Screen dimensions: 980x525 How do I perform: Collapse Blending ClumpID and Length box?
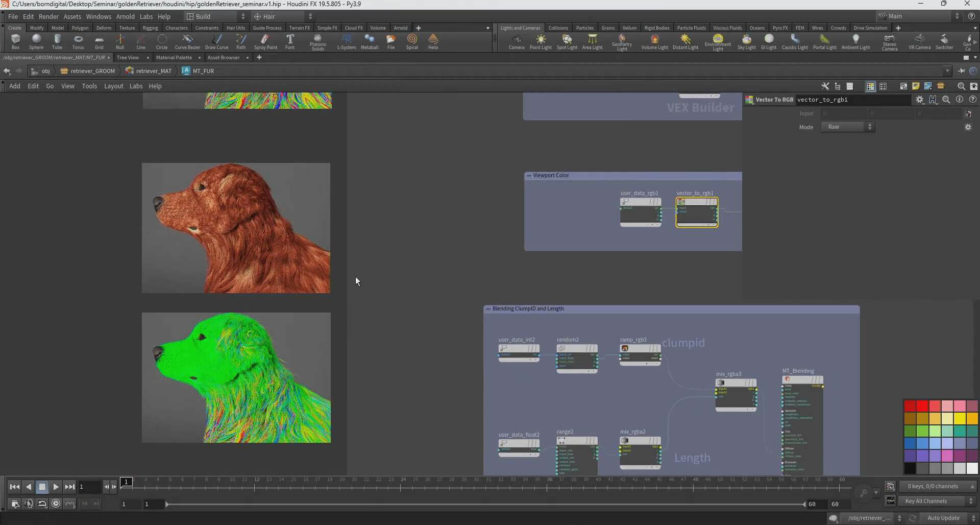[x=488, y=309]
